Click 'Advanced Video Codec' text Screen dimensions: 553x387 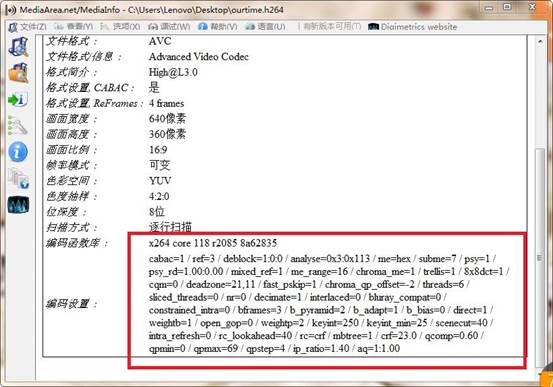tap(199, 57)
